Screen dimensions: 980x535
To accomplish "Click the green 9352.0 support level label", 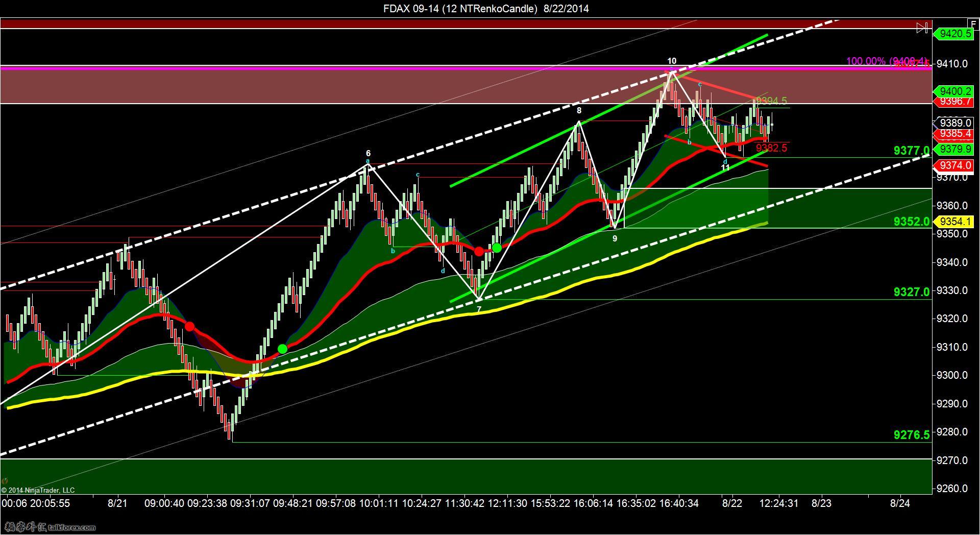I will pyautogui.click(x=912, y=222).
